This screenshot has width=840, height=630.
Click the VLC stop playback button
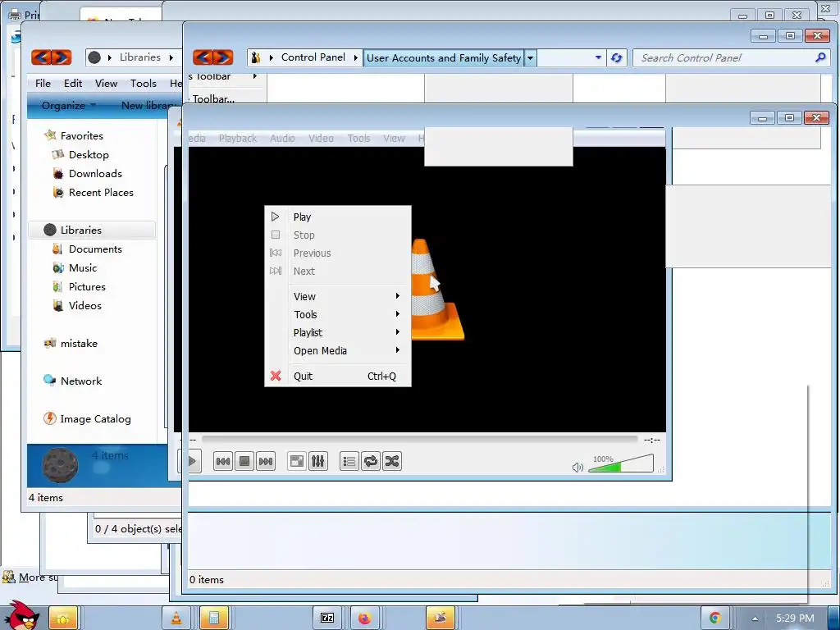pos(244,461)
